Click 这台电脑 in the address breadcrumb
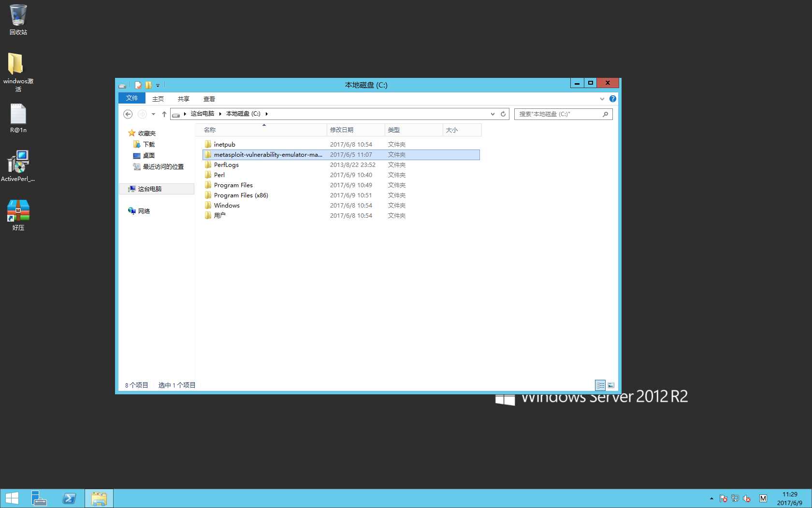This screenshot has height=508, width=812. [203, 114]
